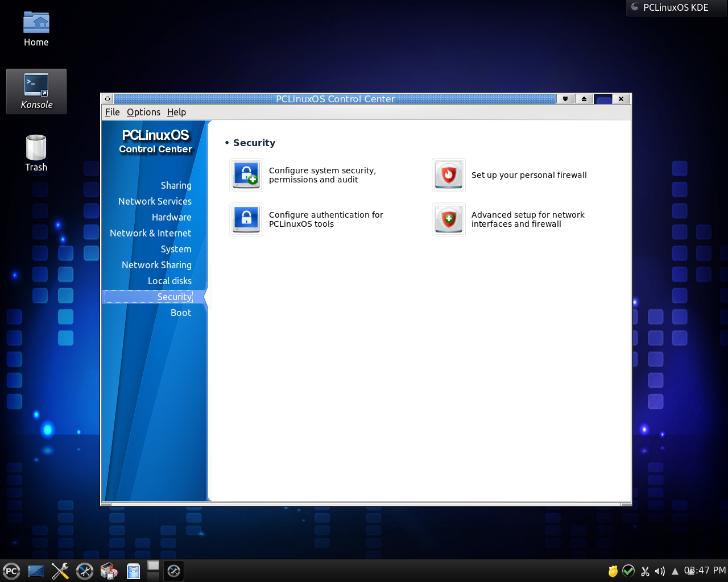Select the Network & Internet category

(x=150, y=233)
